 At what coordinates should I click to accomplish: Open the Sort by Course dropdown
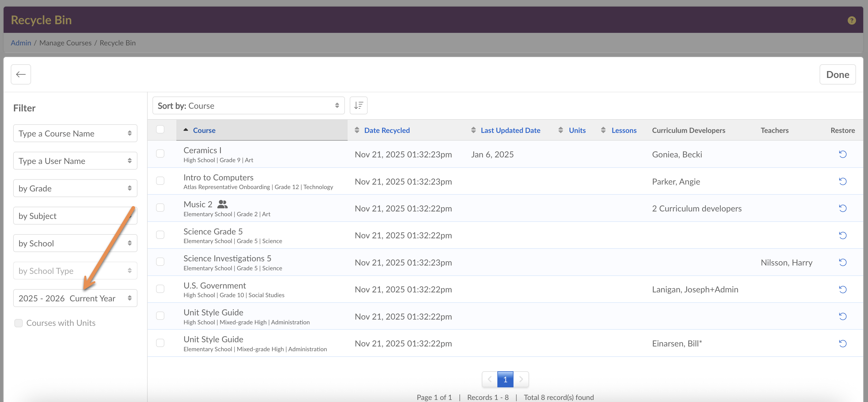pyautogui.click(x=248, y=105)
